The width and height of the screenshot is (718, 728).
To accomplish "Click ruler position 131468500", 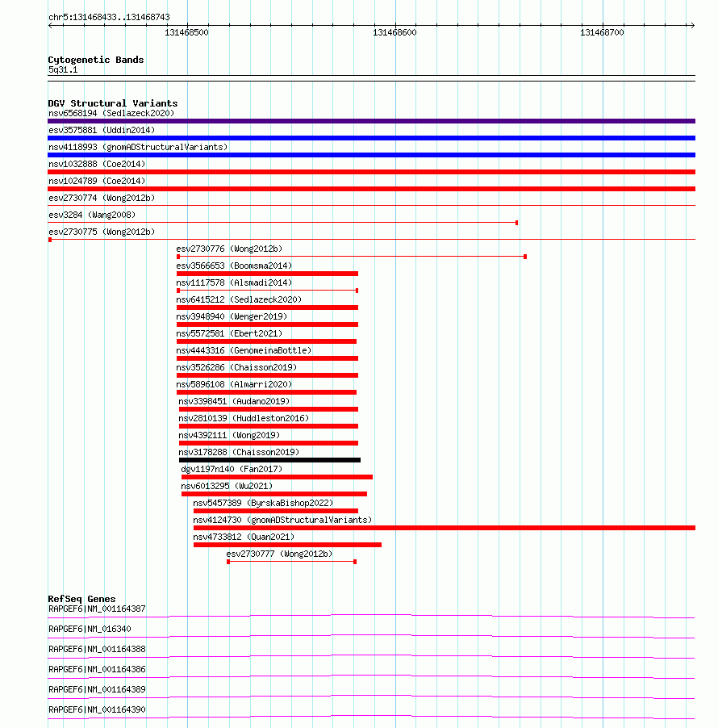I will [186, 32].
